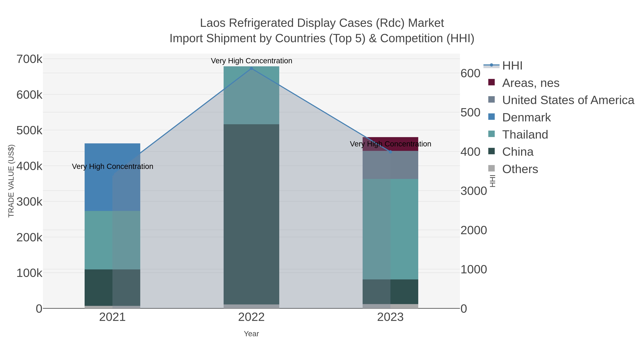
Task: Click the 3000 HHI axis tick label
Action: [x=474, y=191]
